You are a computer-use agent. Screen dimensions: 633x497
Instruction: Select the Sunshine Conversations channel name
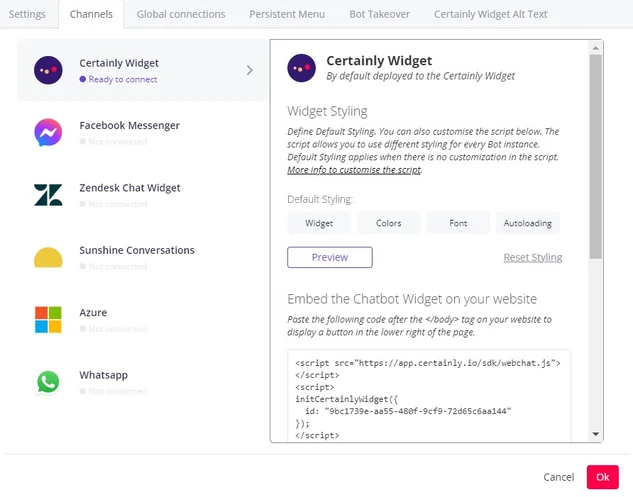(x=137, y=250)
